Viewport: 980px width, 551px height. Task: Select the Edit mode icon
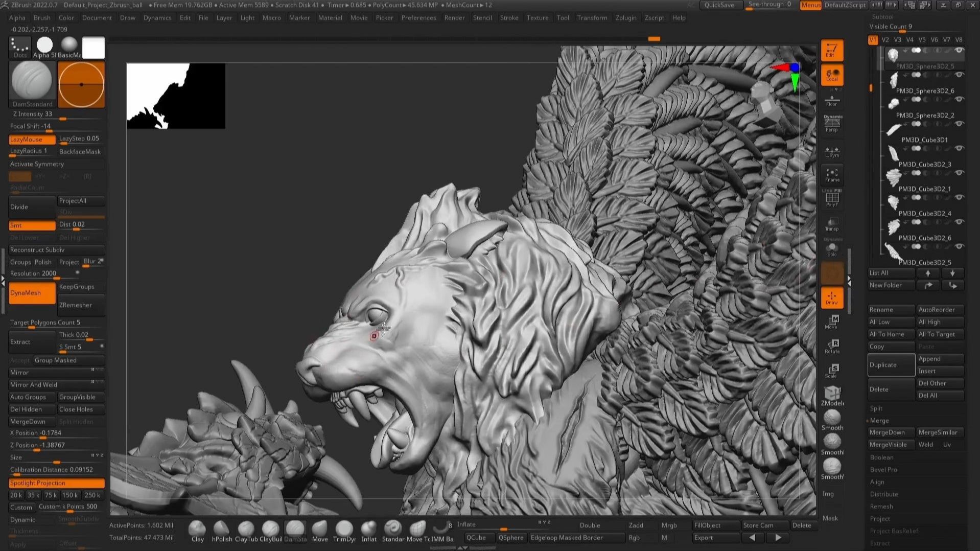coord(831,50)
